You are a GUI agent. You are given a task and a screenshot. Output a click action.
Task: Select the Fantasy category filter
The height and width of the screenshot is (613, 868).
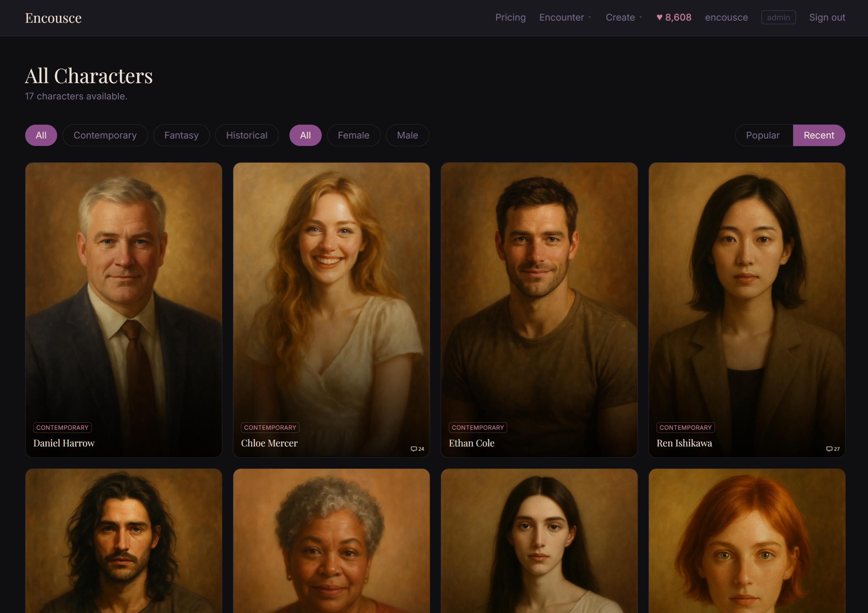coord(181,135)
